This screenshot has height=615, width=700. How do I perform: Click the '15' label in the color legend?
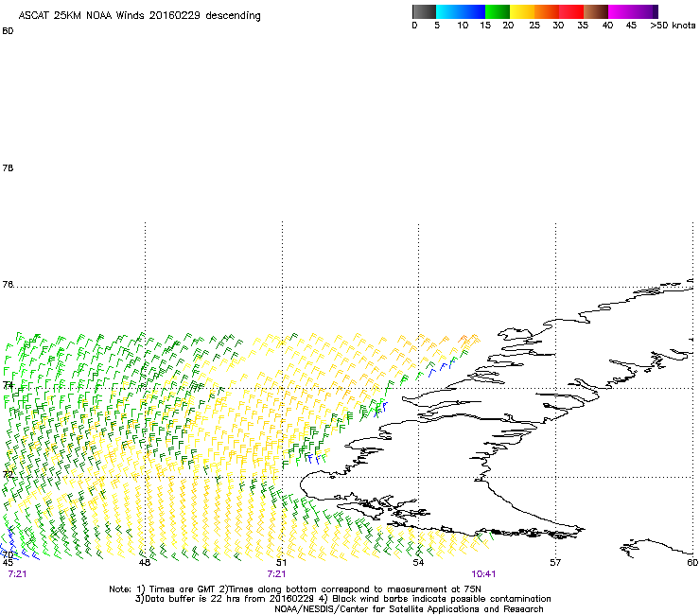[x=485, y=26]
